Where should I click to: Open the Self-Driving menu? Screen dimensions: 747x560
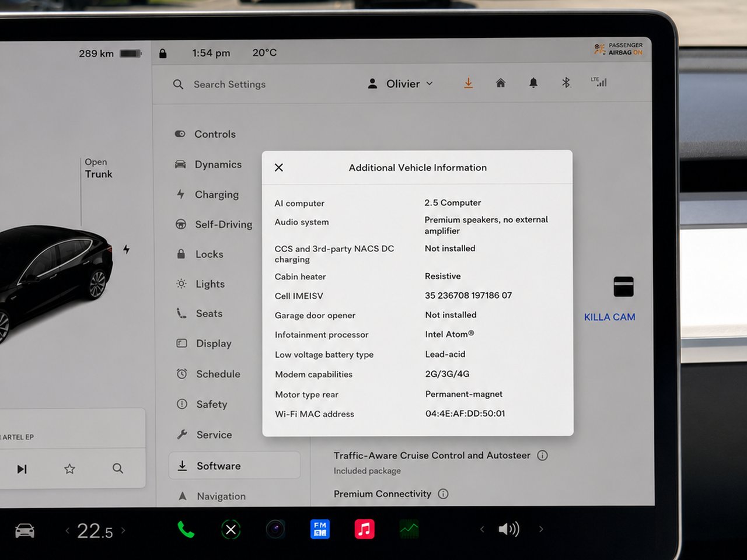(214, 225)
